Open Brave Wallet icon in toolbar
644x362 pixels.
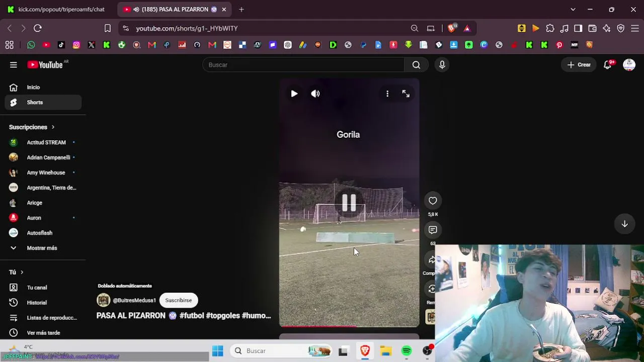(592, 28)
